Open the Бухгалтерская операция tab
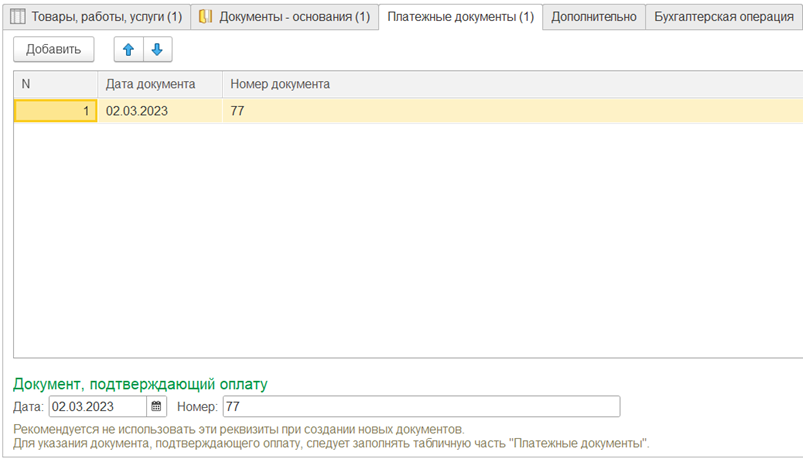The height and width of the screenshot is (459, 803). (x=724, y=16)
